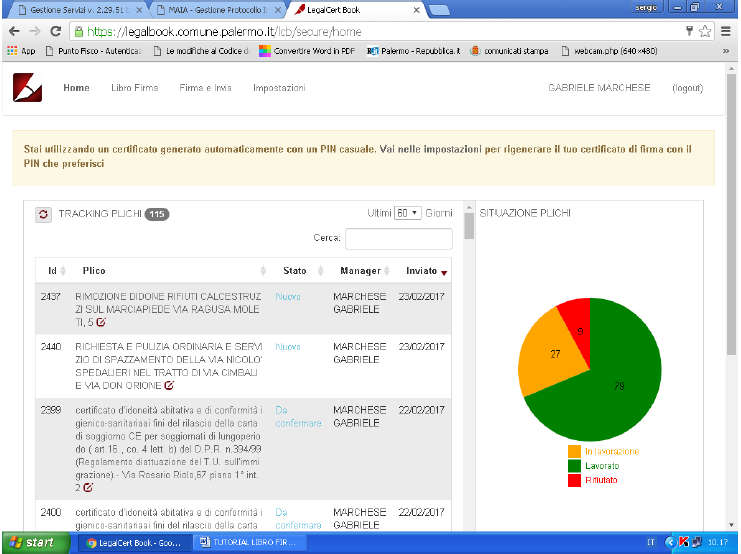
Task: Sort table by Plico column
Action: [169, 271]
